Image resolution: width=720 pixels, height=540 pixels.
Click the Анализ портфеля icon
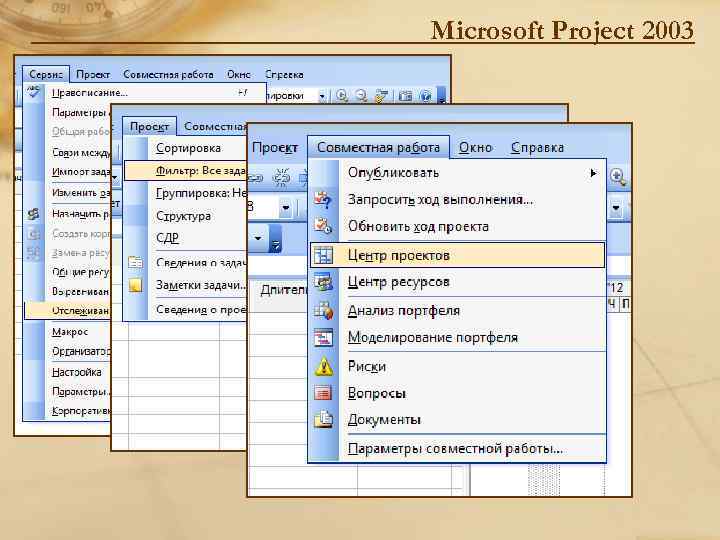click(323, 310)
